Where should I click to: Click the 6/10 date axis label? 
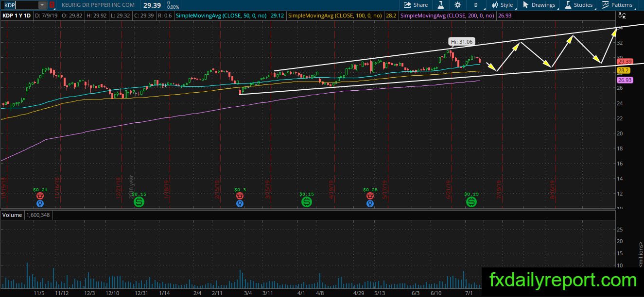[436, 293]
